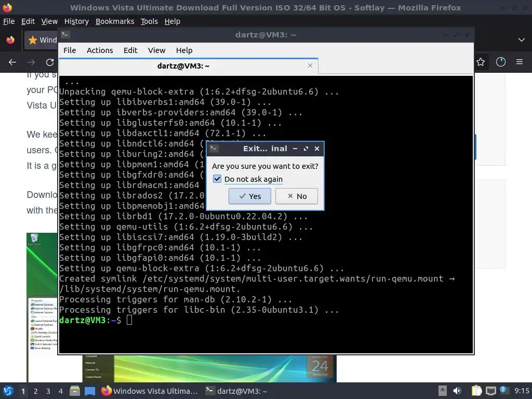
Task: Switch to workspace 2
Action: (x=36, y=391)
